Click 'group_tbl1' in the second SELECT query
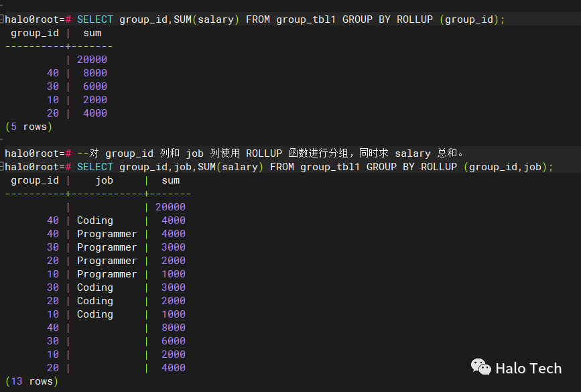 pyautogui.click(x=330, y=167)
